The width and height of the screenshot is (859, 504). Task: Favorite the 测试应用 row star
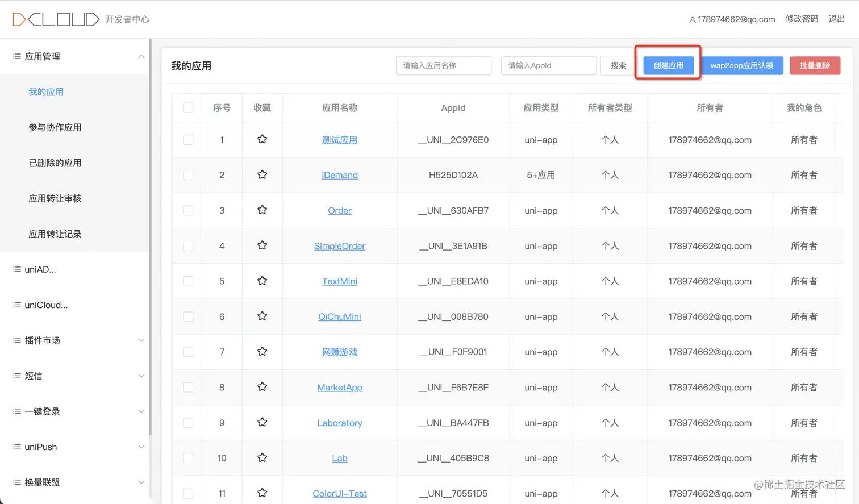[x=262, y=139]
